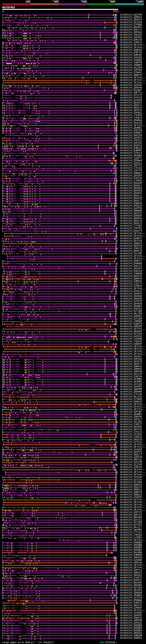The image size is (146, 644).
Task: Click the red ~20% identity legend bar
Action: (16, 4)
